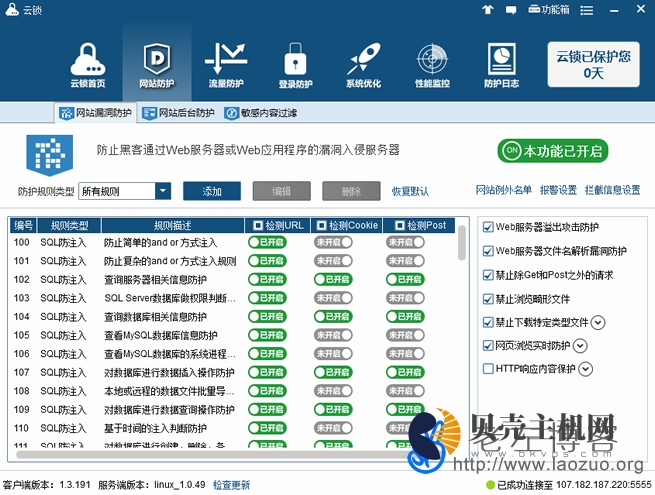Open 报警设置 link
655x495 pixels.
pos(558,190)
